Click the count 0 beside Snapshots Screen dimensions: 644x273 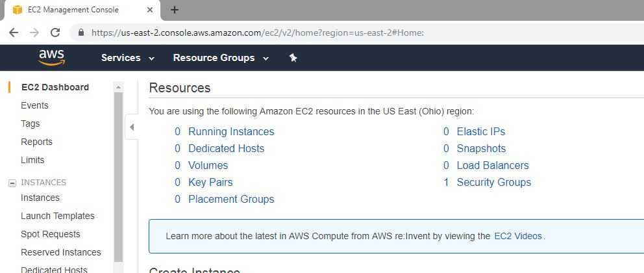(x=446, y=148)
